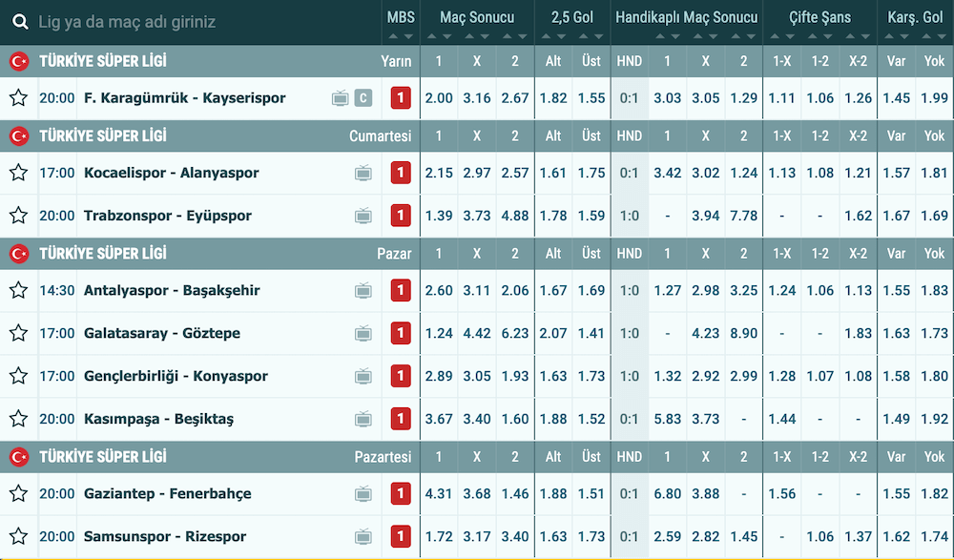954x560 pixels.
Task: Select home win odds 1.24 for Galatasaray
Action: 439,333
